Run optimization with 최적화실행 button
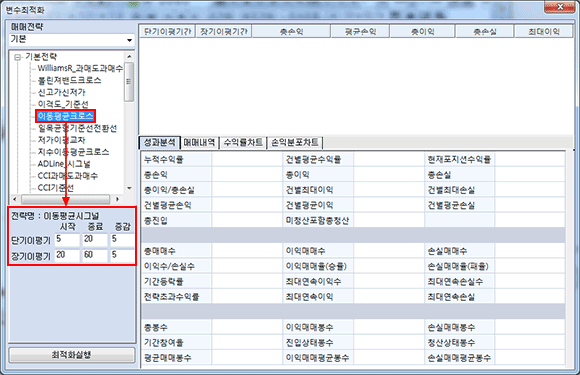This screenshot has height=375, width=580. click(72, 355)
